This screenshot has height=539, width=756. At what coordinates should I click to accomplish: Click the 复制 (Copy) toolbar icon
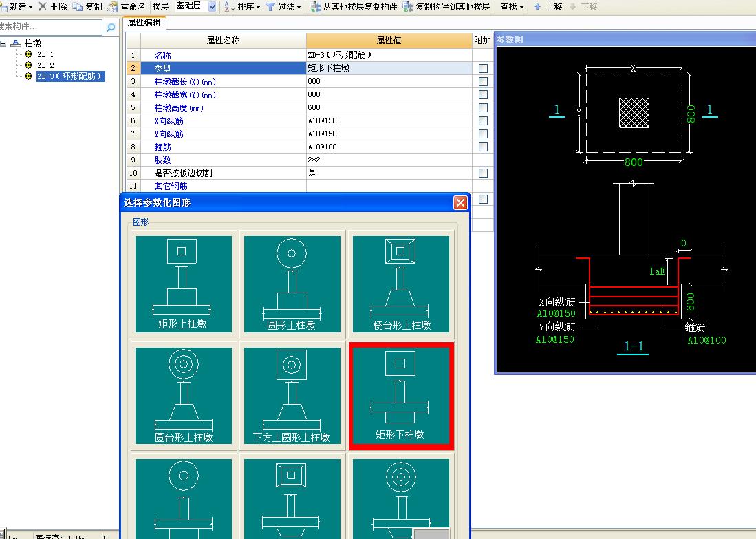coord(77,7)
